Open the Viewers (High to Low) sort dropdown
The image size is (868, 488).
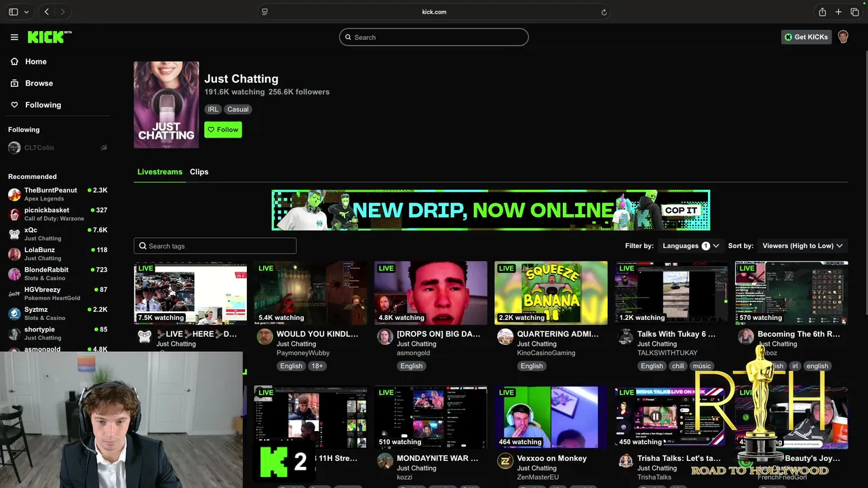coord(802,246)
